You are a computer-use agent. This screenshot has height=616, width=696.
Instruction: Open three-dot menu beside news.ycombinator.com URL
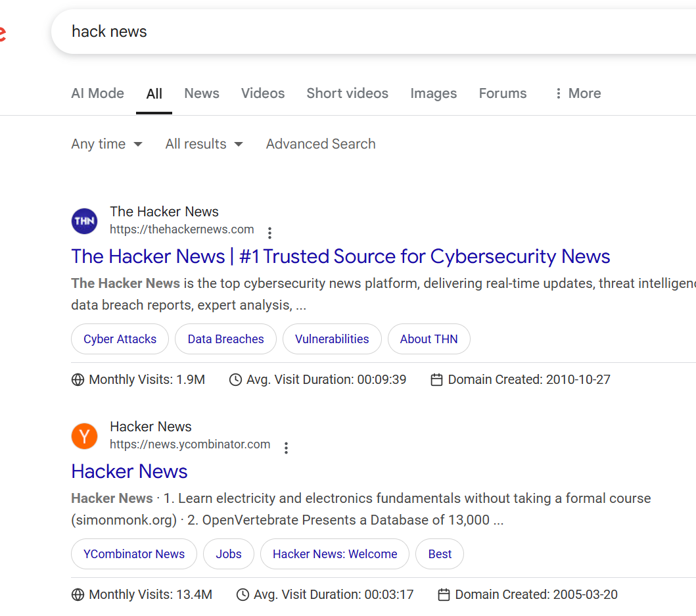tap(286, 447)
